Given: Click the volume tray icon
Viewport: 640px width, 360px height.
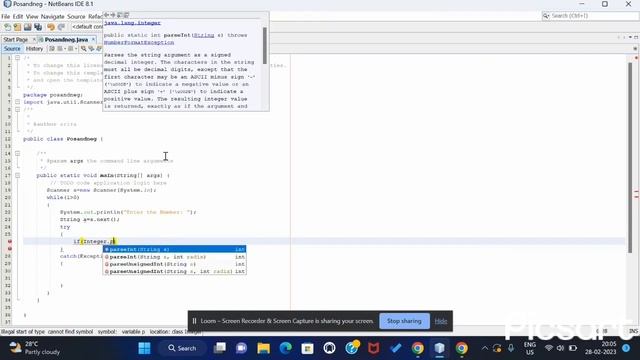Looking at the screenshot, I should pyautogui.click(x=560, y=348).
